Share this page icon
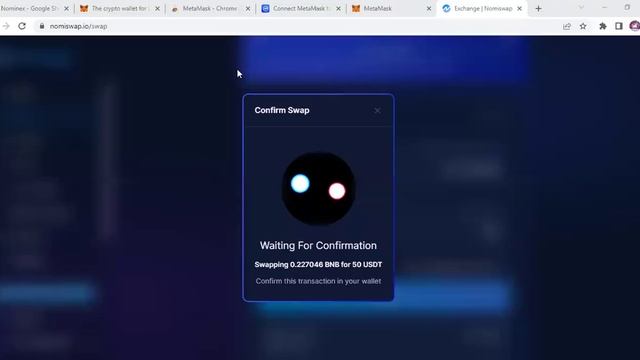The width and height of the screenshot is (640, 360). [x=567, y=26]
